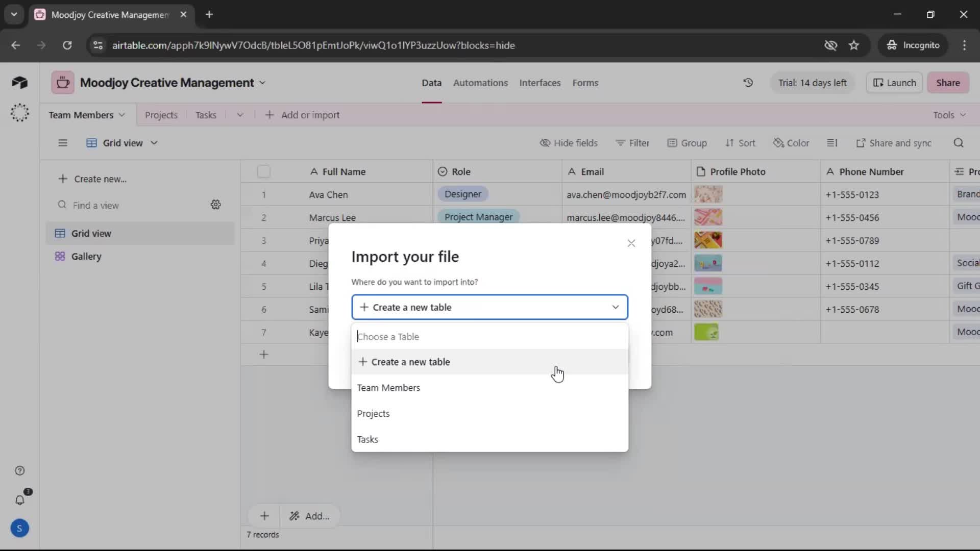The image size is (980, 551).
Task: Click the Share button
Action: tap(948, 83)
